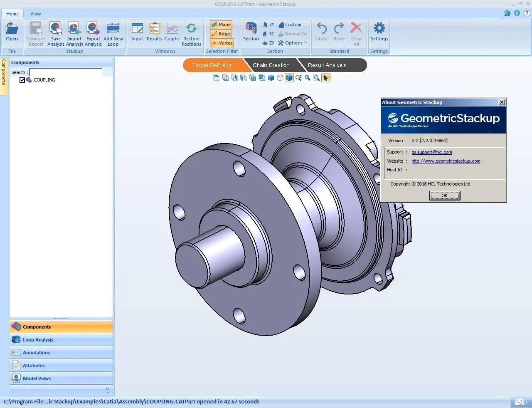
Task: Toggle the Vertex selection filter
Action: coord(222,43)
